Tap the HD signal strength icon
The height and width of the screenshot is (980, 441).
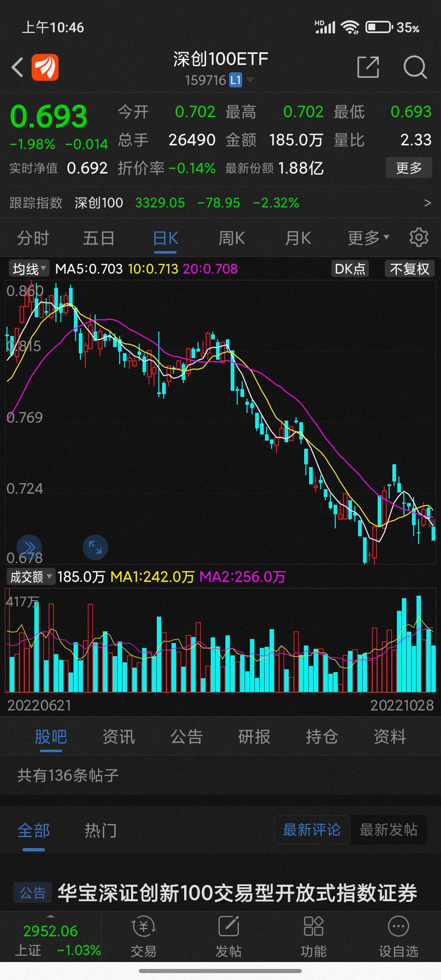(x=325, y=27)
